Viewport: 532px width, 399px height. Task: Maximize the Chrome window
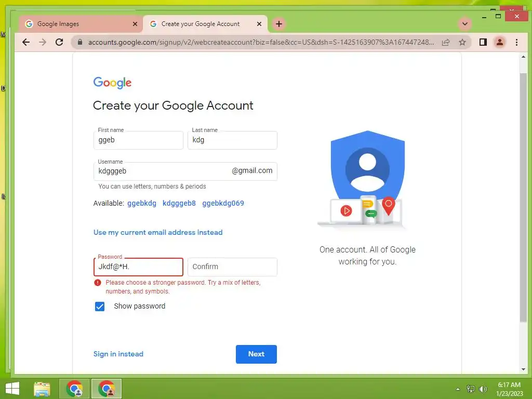[x=498, y=16]
